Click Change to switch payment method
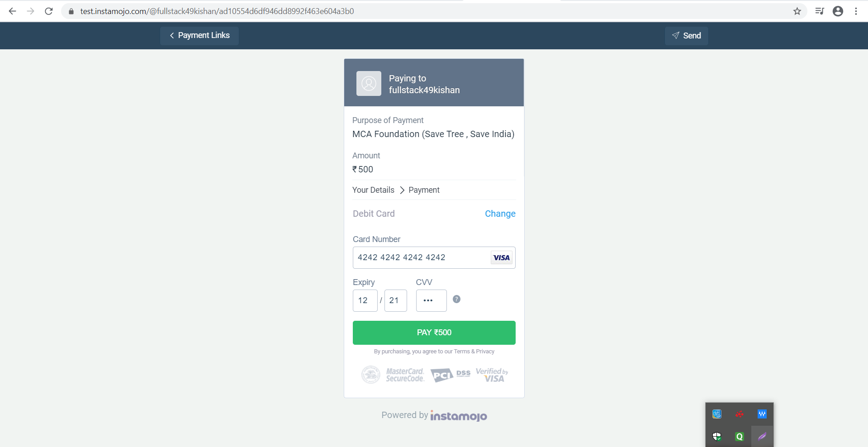The width and height of the screenshot is (868, 447). (x=500, y=214)
